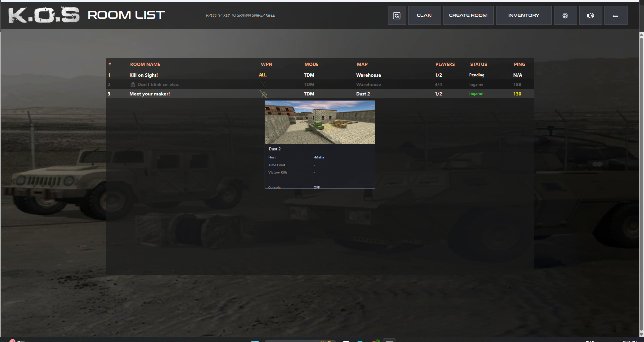This screenshot has width=644, height=342.
Task: Click the scrollbar down arrow
Action: point(641,334)
